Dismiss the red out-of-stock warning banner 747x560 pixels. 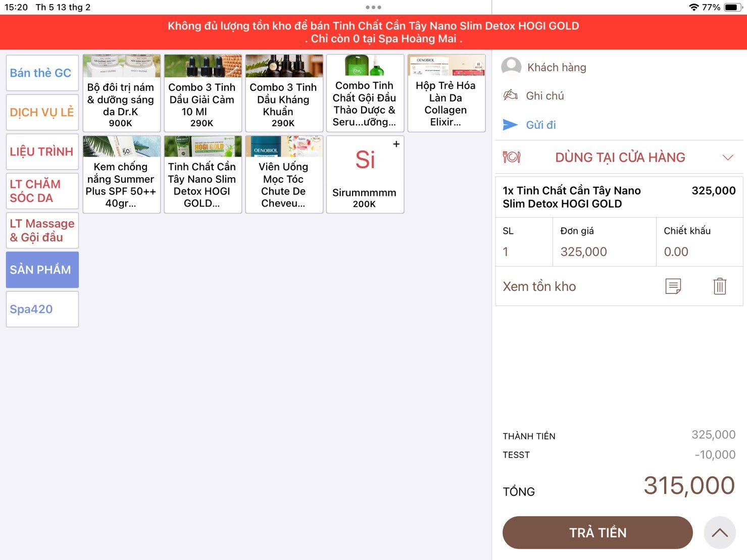coord(373,32)
